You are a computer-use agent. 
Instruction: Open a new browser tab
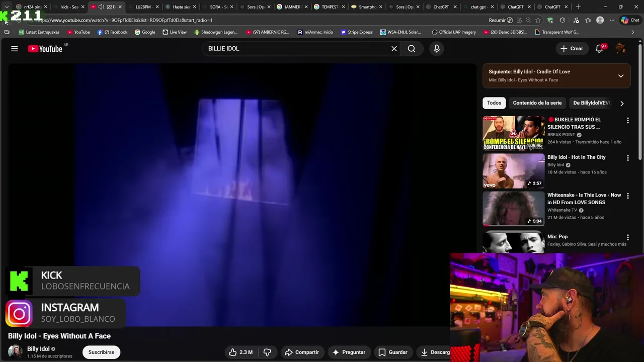click(x=578, y=7)
